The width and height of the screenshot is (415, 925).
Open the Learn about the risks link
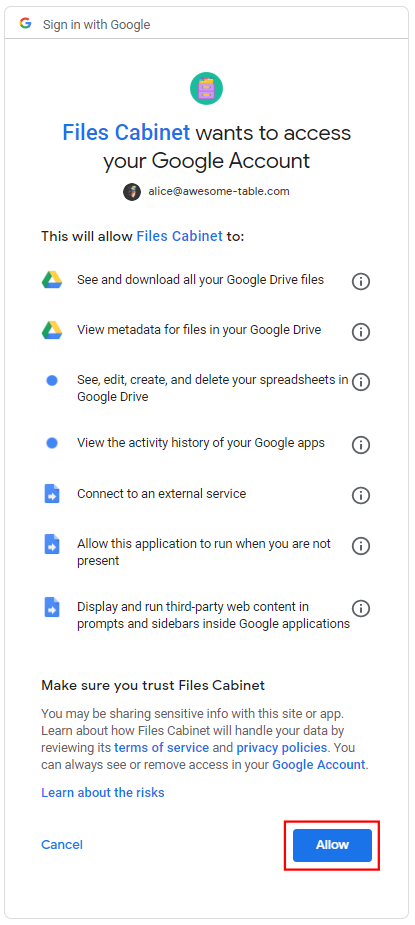pyautogui.click(x=103, y=792)
